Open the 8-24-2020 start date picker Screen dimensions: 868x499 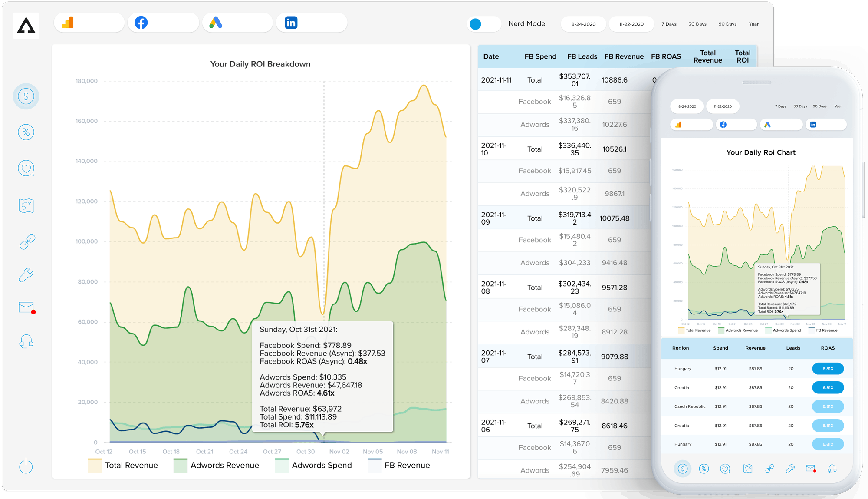(583, 24)
